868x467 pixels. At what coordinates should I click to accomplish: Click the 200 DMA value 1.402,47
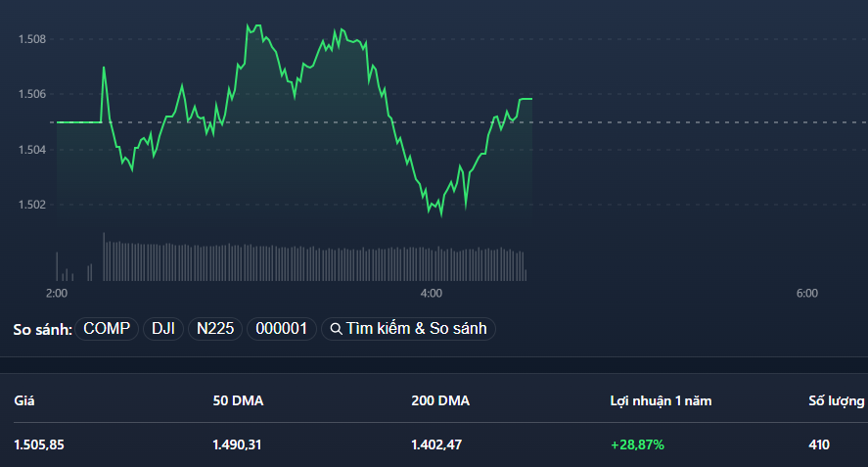click(436, 444)
